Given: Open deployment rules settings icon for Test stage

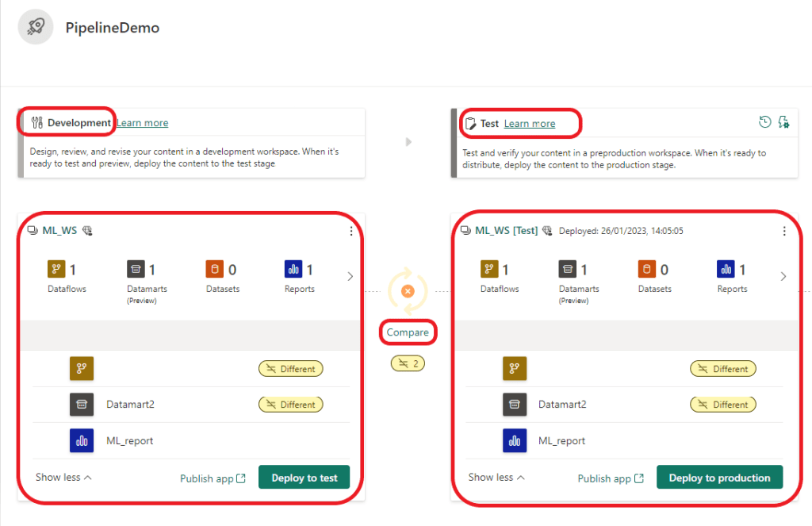Looking at the screenshot, I should click(783, 122).
